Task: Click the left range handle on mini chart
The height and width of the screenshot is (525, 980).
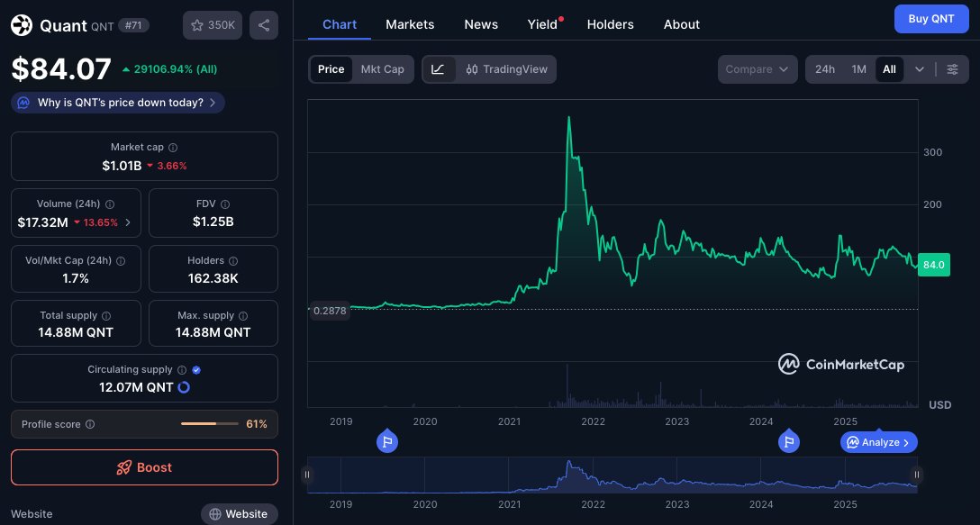Action: click(x=307, y=475)
